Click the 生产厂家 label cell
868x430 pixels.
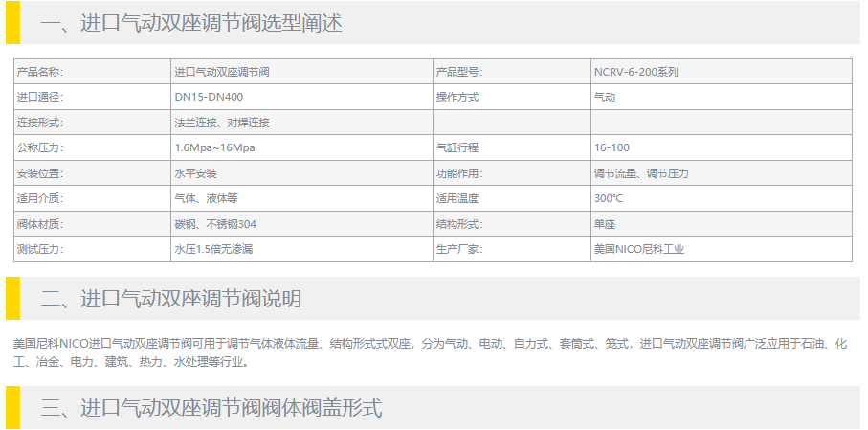coord(459,249)
